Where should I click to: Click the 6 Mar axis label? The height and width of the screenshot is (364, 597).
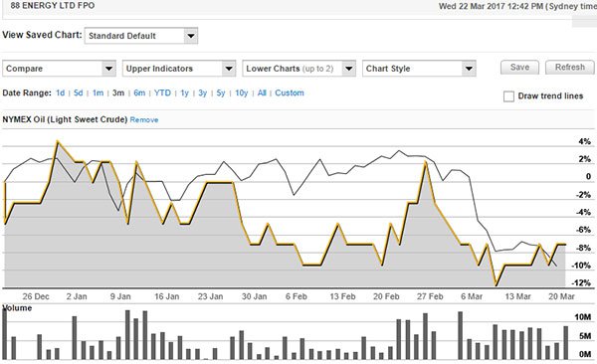[x=472, y=296]
